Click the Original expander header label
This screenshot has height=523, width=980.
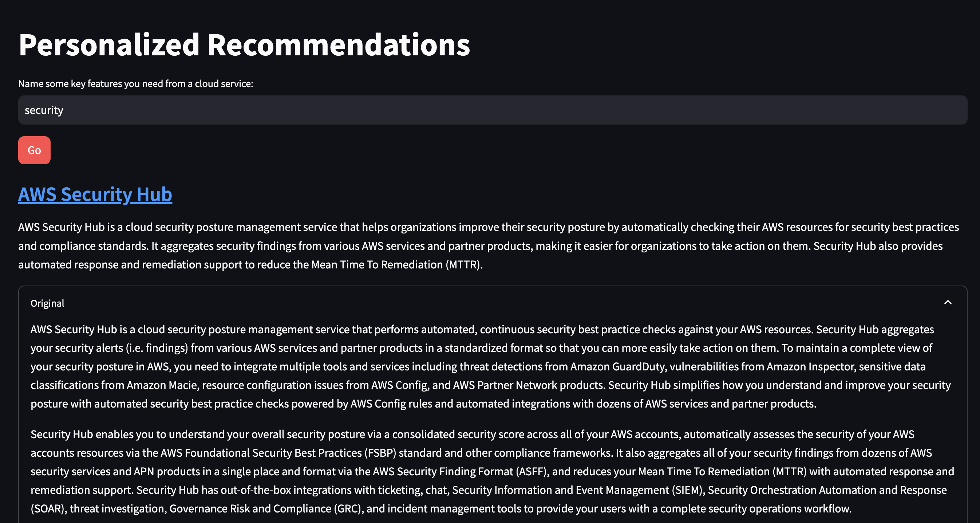coord(47,303)
